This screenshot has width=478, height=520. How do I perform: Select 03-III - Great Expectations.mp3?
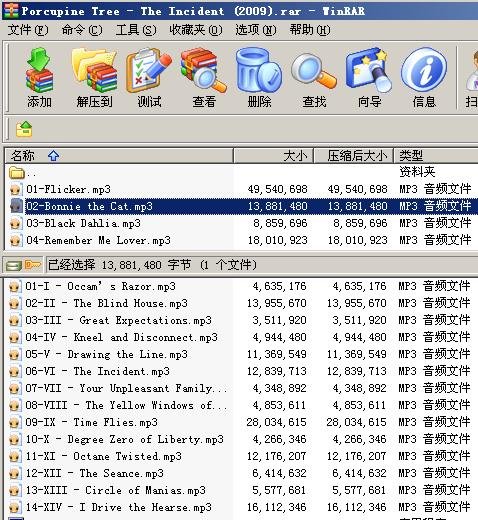(118, 321)
